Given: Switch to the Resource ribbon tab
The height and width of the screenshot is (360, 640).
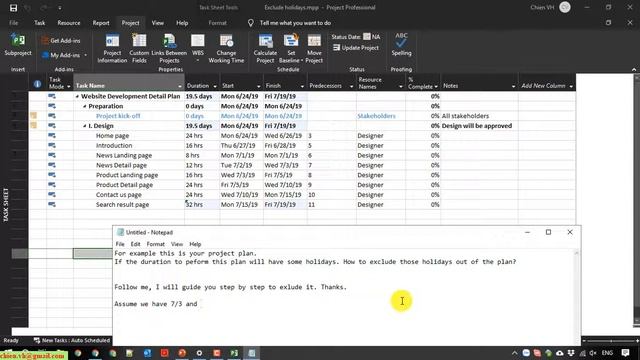Looking at the screenshot, I should [69, 23].
